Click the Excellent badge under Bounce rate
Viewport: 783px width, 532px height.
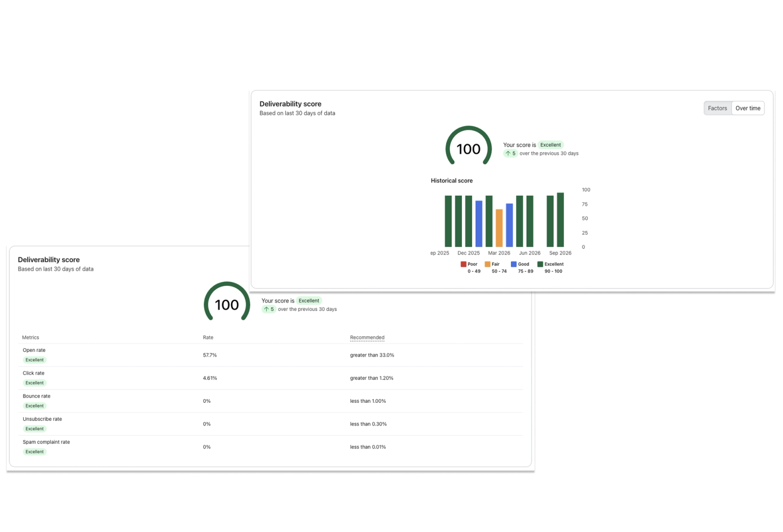pos(35,406)
